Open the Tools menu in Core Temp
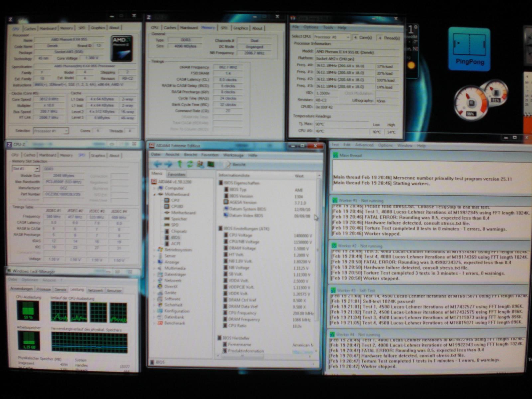The height and width of the screenshot is (399, 532). click(x=328, y=27)
